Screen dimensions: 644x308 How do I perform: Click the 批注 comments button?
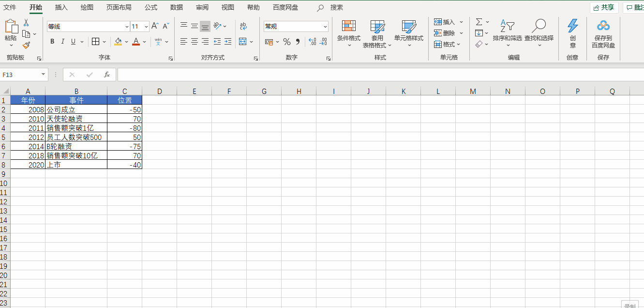[x=634, y=7]
